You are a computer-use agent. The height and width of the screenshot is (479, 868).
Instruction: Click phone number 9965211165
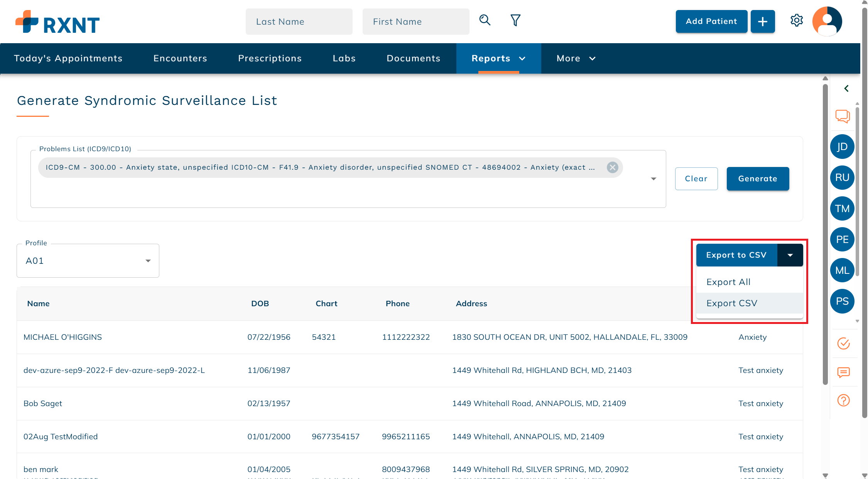pos(406,437)
